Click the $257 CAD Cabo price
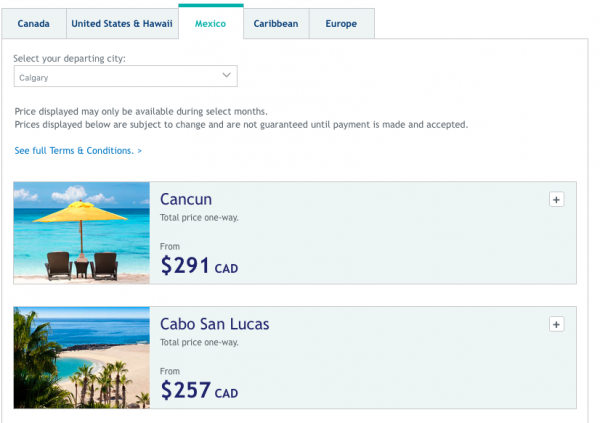This screenshot has height=423, width=600. [199, 391]
